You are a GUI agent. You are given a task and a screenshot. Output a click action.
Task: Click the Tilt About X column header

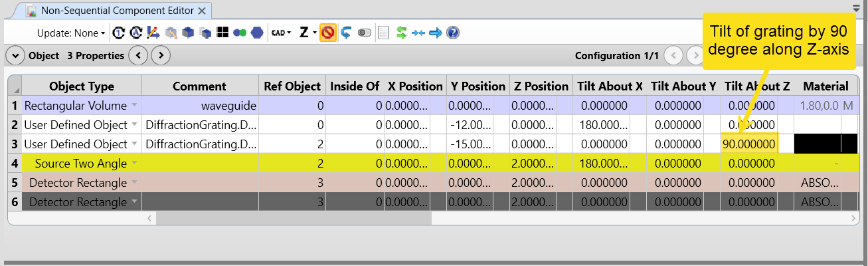coord(609,86)
